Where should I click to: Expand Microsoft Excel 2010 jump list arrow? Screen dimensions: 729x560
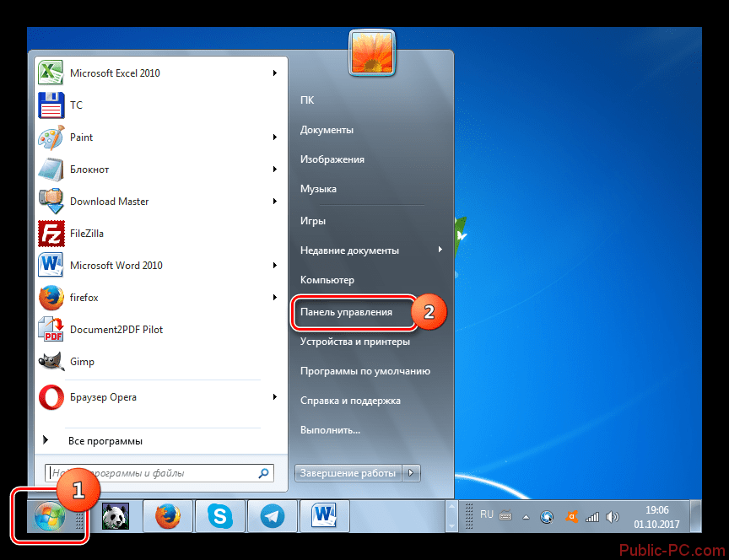(x=275, y=73)
